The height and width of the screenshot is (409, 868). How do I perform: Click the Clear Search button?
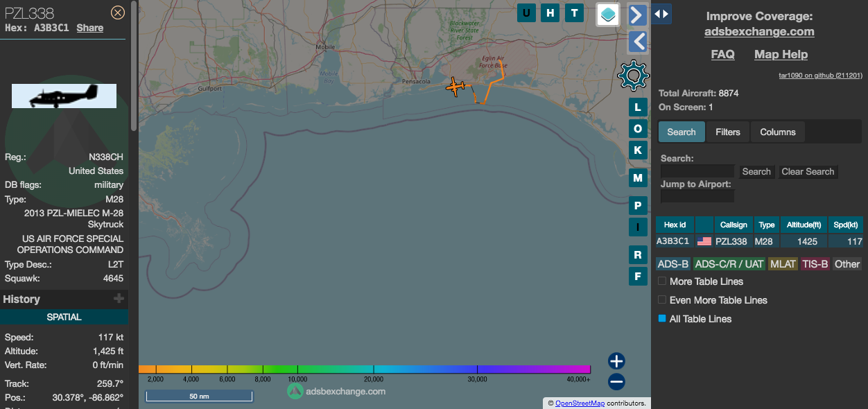pos(808,171)
